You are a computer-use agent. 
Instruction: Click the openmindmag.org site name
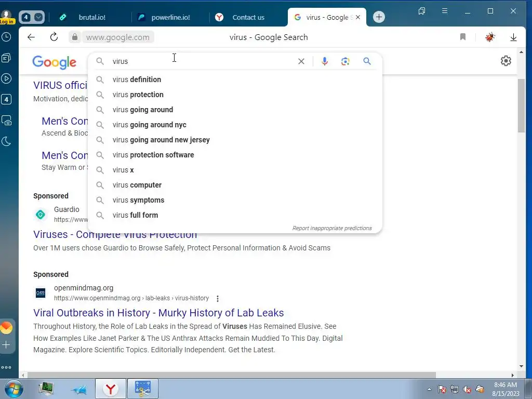pyautogui.click(x=84, y=288)
